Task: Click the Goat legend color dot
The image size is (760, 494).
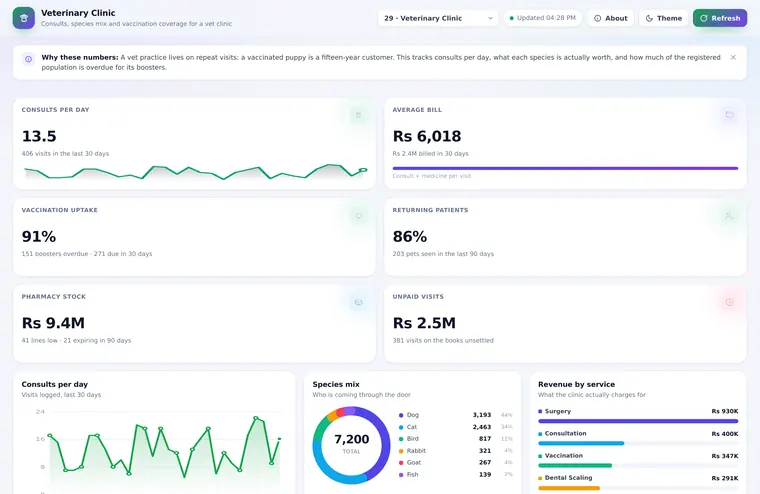Action: pyautogui.click(x=401, y=462)
